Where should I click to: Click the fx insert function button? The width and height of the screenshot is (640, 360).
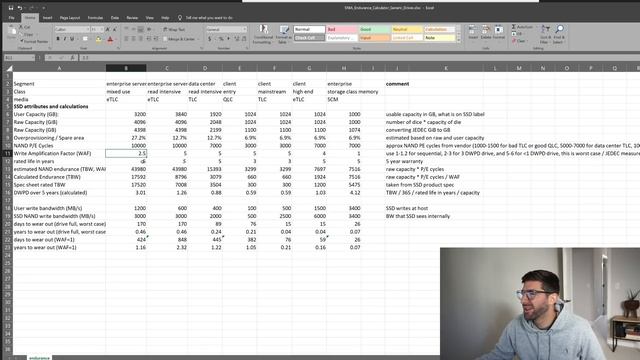pyautogui.click(x=72, y=58)
